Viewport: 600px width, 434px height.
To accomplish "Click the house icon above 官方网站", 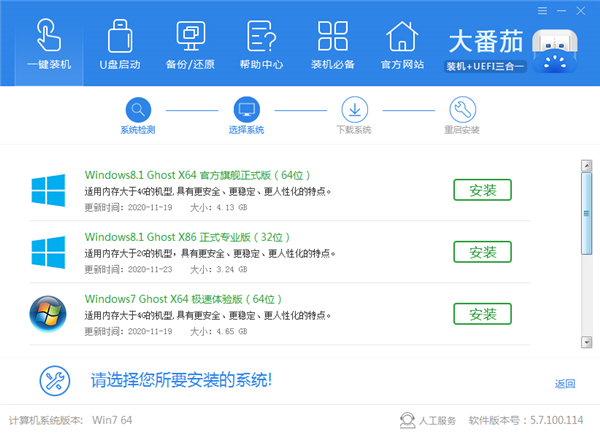I will click(402, 36).
